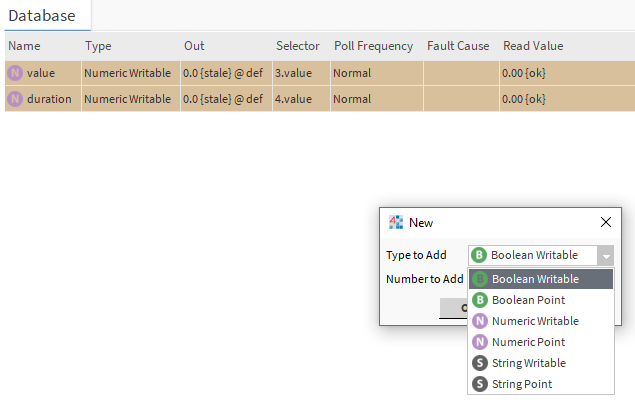Sort table by Name column header
Viewport: 635px width, 408px height.
click(24, 46)
